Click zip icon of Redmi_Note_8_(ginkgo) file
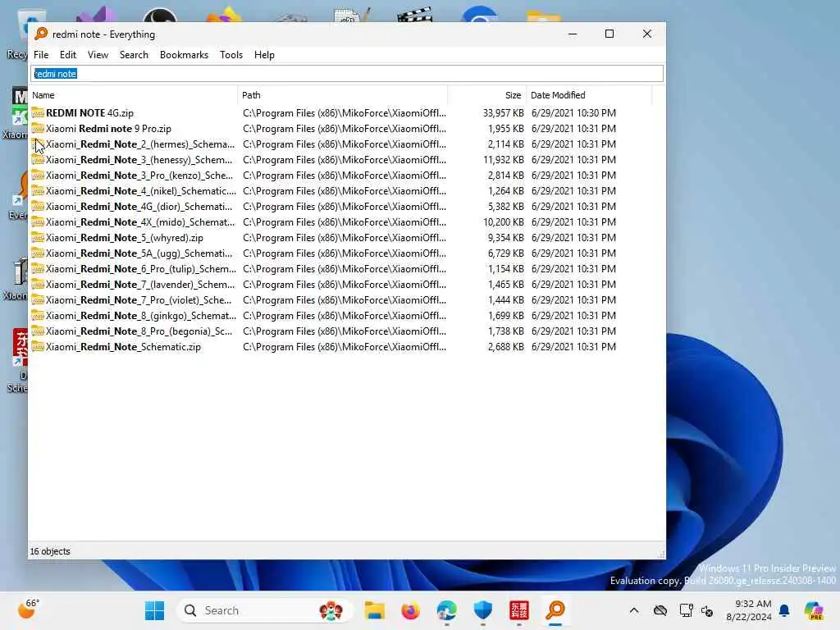The image size is (840, 630). 38,316
